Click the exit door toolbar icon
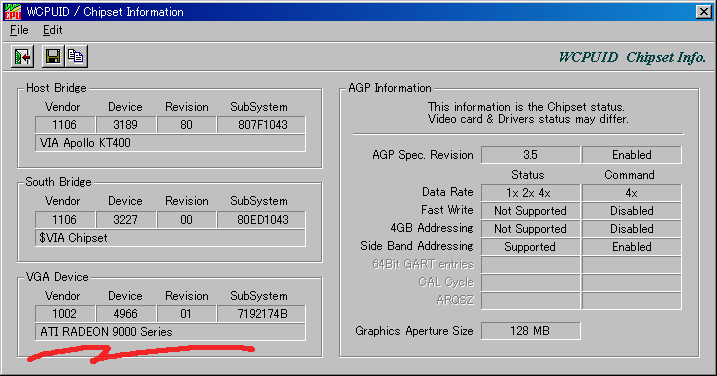This screenshot has width=717, height=376. click(22, 57)
